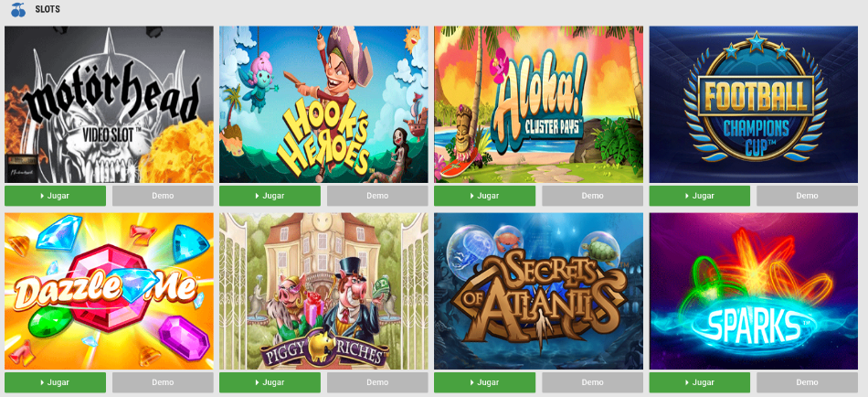This screenshot has width=868, height=397.
Task: Open the Motörhead Video Slot thumbnail
Action: 109,104
